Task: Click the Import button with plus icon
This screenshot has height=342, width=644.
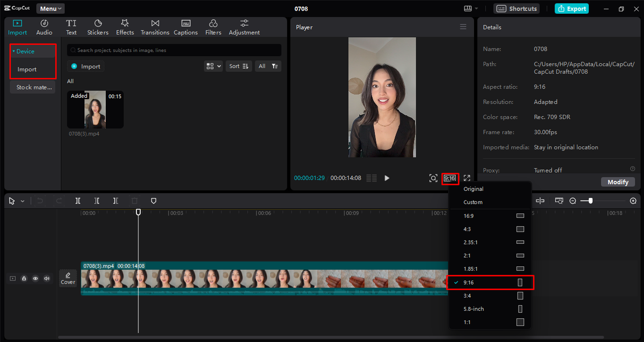Action: [86, 66]
